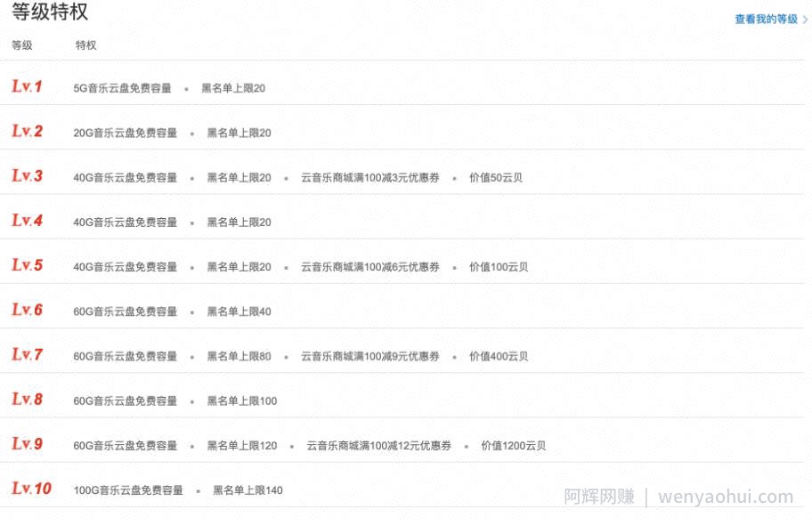Select 60G音乐云盘免费容量 in the Lv.8 row

(126, 401)
